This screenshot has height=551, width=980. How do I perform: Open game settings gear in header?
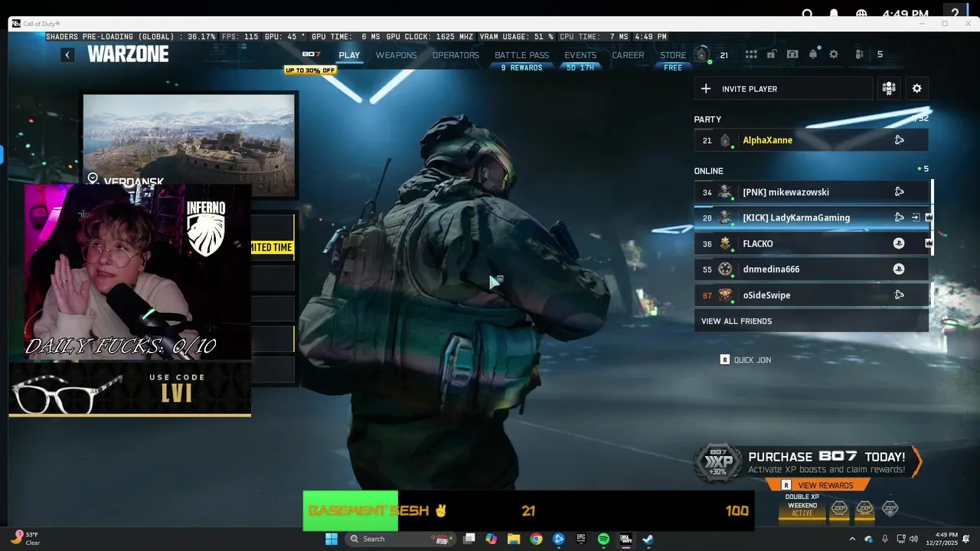(x=834, y=54)
